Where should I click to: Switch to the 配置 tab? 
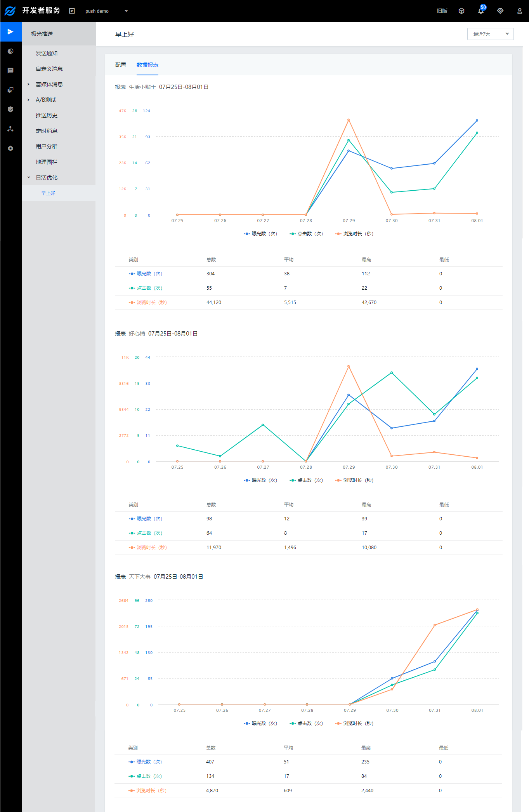coord(121,65)
